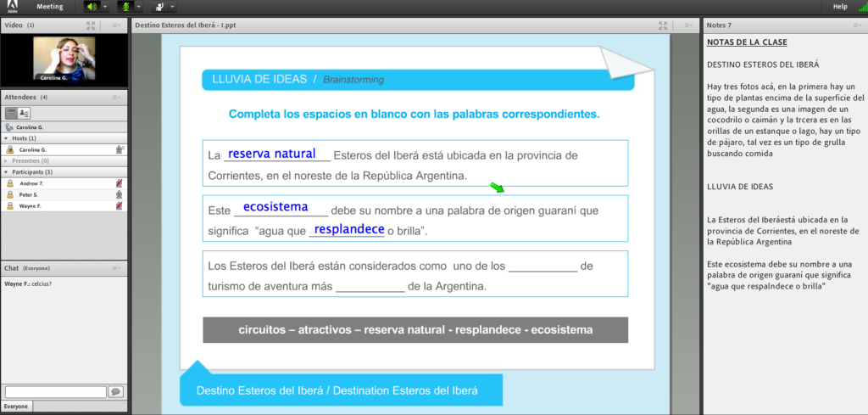This screenshot has width=868, height=415.
Task: Click the raise hand status icon
Action: [x=159, y=6]
